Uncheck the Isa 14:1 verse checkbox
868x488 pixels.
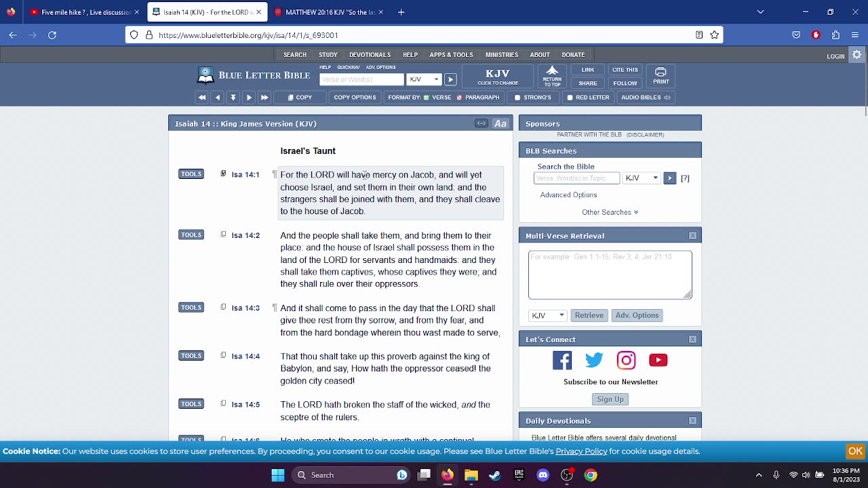tap(223, 174)
